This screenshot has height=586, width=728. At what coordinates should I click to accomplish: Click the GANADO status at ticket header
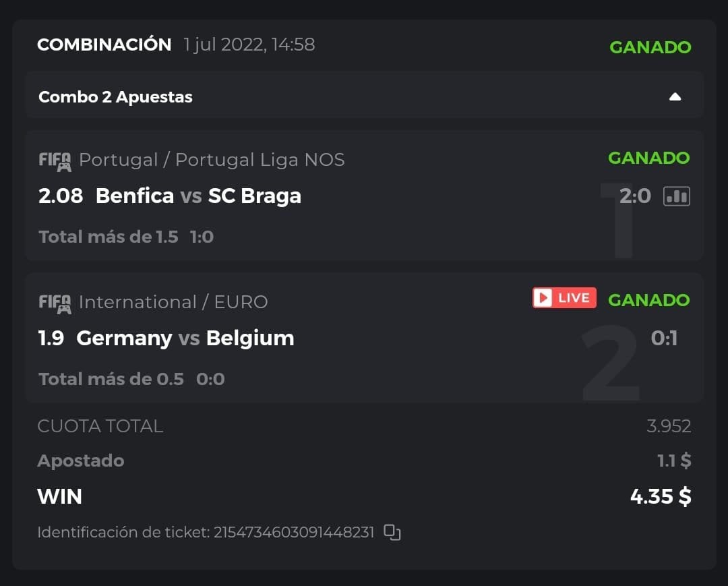(x=650, y=47)
